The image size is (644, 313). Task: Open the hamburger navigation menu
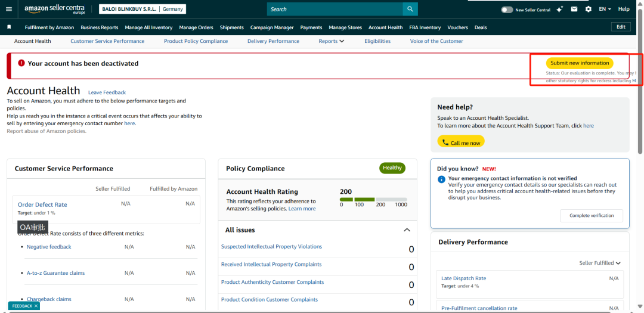pyautogui.click(x=8, y=9)
